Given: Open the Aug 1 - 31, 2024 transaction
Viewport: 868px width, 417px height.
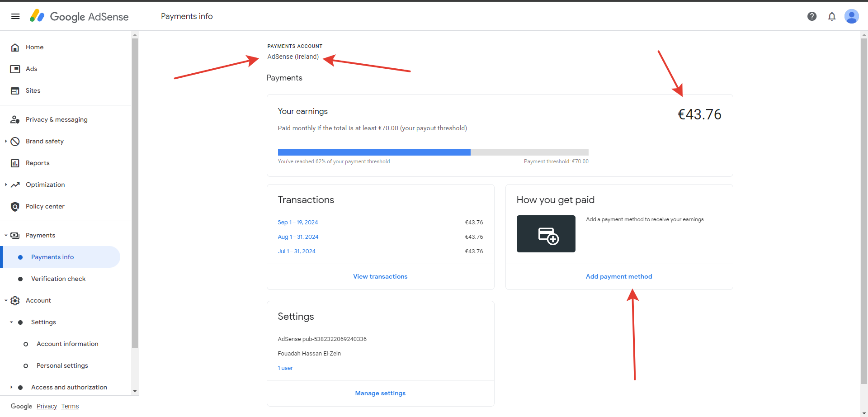Looking at the screenshot, I should point(298,237).
